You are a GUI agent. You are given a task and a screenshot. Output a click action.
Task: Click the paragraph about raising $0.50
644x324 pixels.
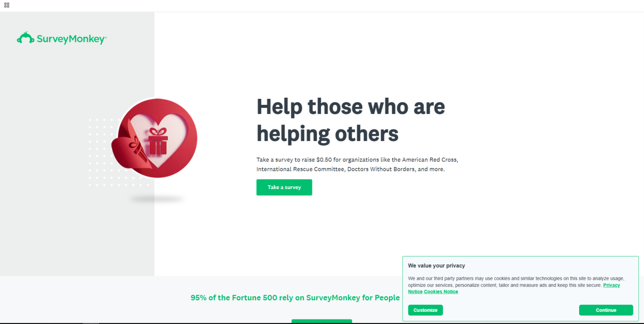(x=357, y=164)
